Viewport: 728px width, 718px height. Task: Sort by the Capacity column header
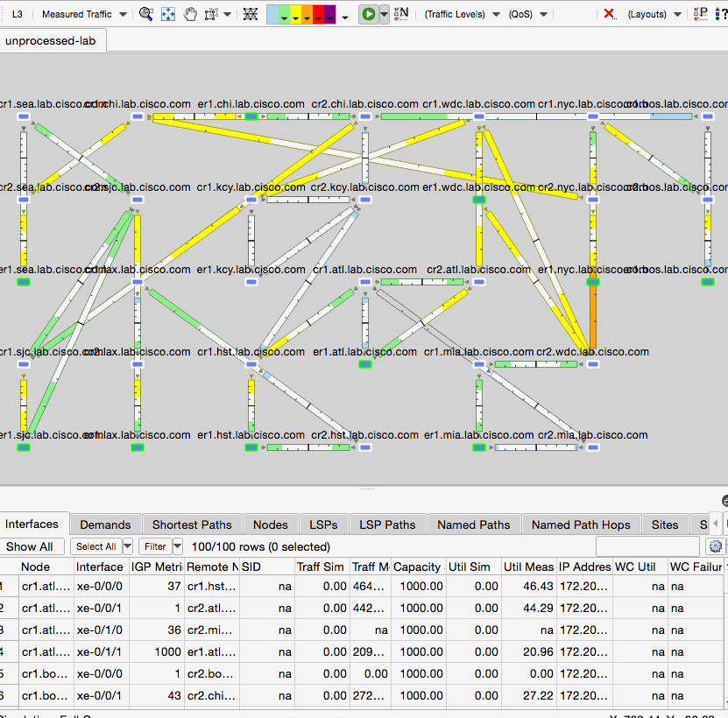pyautogui.click(x=417, y=567)
